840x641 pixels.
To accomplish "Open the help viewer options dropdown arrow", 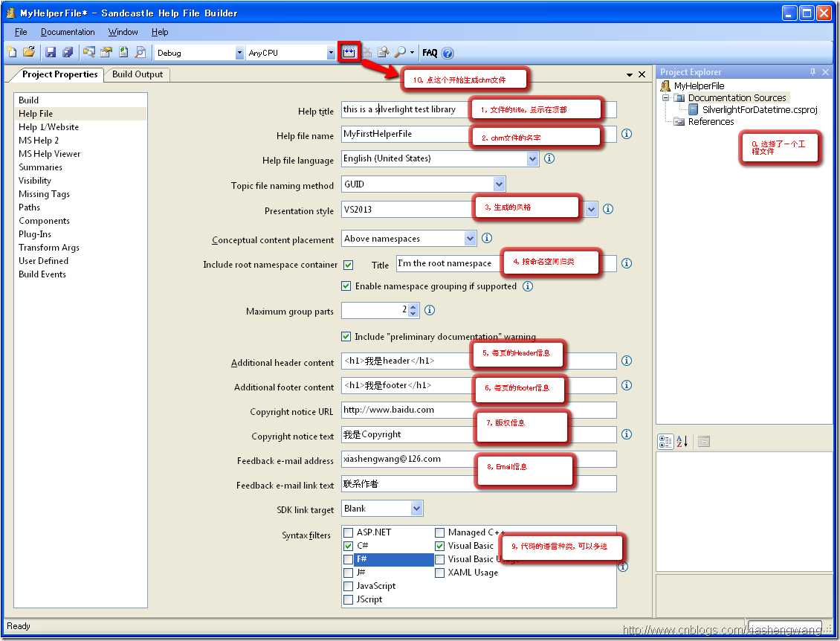I will click(x=412, y=53).
